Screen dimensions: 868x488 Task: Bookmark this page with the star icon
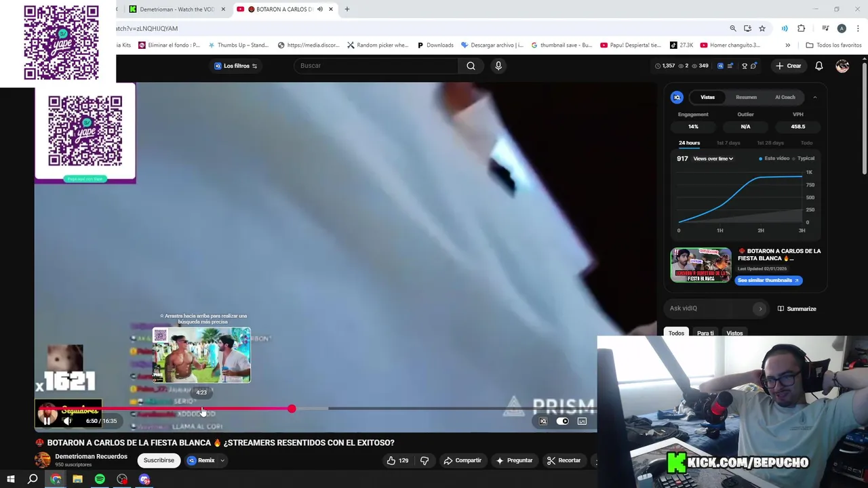click(762, 28)
